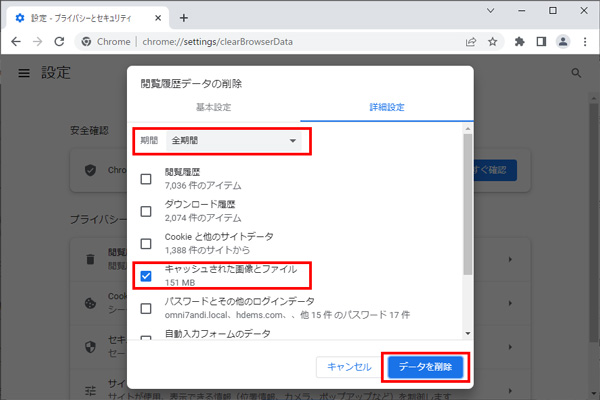The image size is (600, 400).
Task: Expand the clear browsing data row arrow behind dialog
Action: (x=510, y=260)
